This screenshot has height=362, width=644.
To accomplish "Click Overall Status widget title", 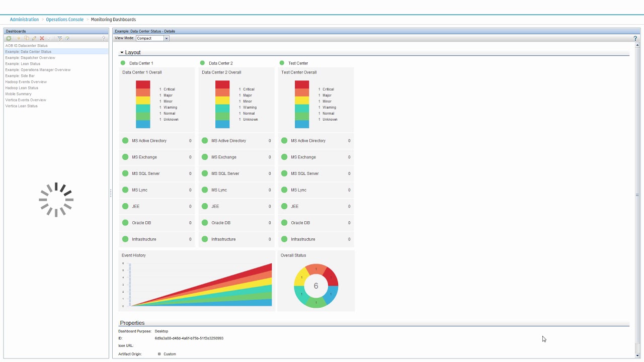I will click(293, 255).
